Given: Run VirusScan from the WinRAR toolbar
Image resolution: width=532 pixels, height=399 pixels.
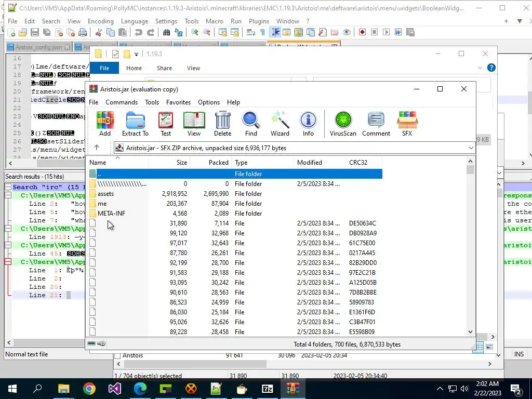Looking at the screenshot, I should click(x=343, y=124).
